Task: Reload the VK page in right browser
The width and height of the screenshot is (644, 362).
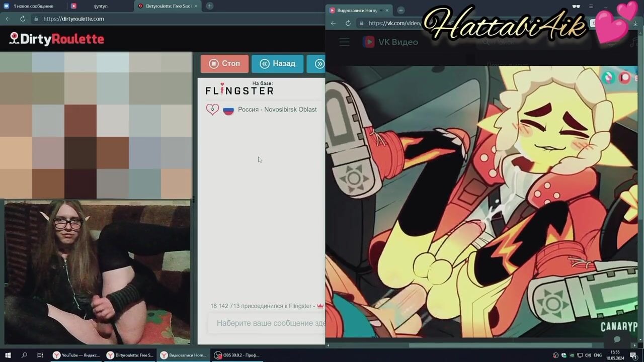Action: pyautogui.click(x=348, y=23)
